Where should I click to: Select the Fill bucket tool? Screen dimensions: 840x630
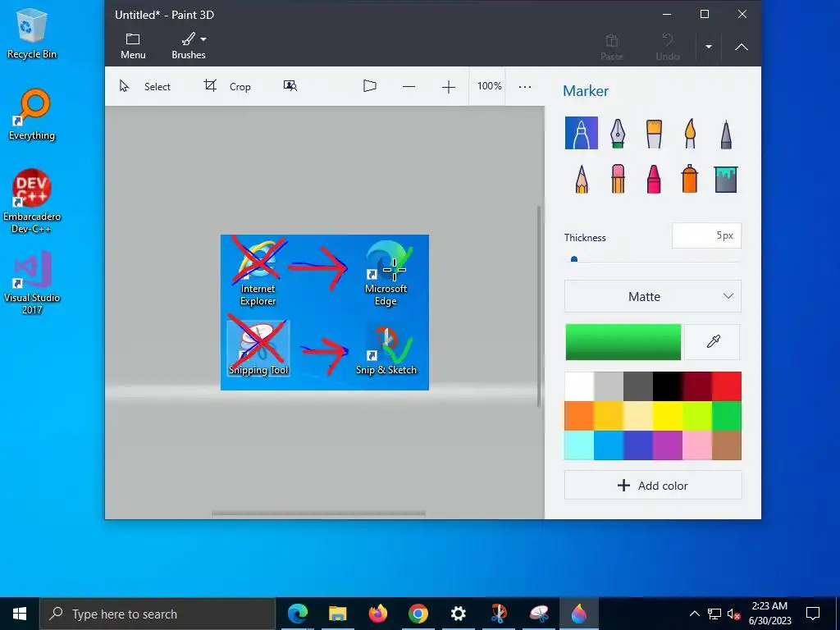click(x=726, y=179)
